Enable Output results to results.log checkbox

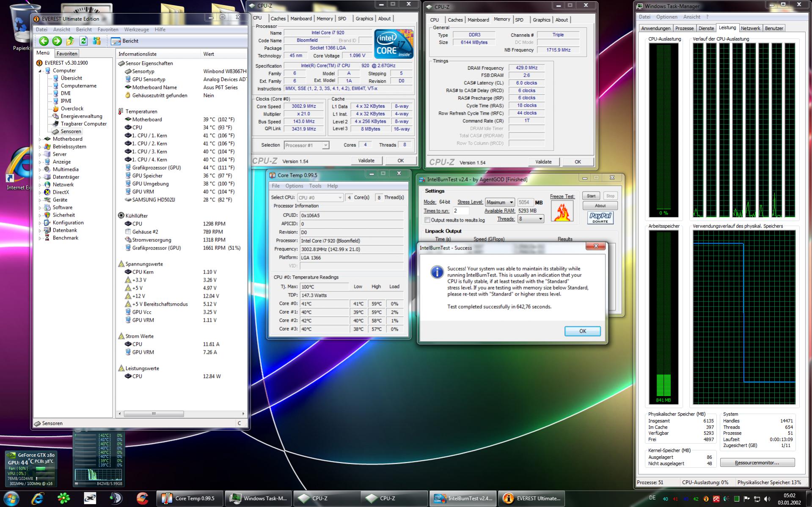[427, 220]
